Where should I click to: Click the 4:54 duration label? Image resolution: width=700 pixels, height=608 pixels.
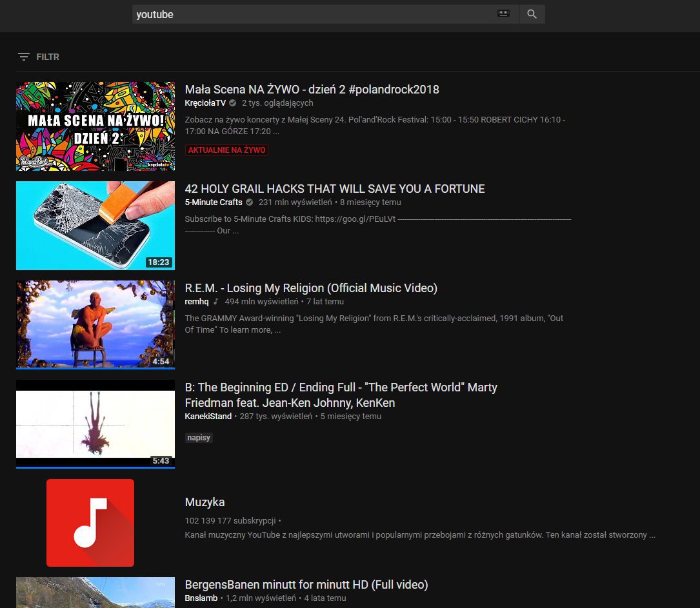click(161, 361)
